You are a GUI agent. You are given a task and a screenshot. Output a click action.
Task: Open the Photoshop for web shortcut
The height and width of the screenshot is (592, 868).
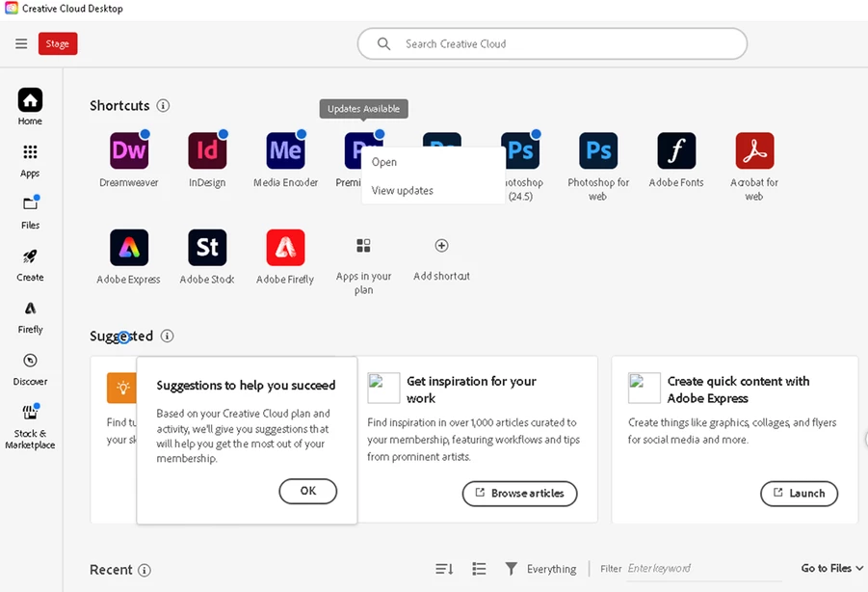598,150
